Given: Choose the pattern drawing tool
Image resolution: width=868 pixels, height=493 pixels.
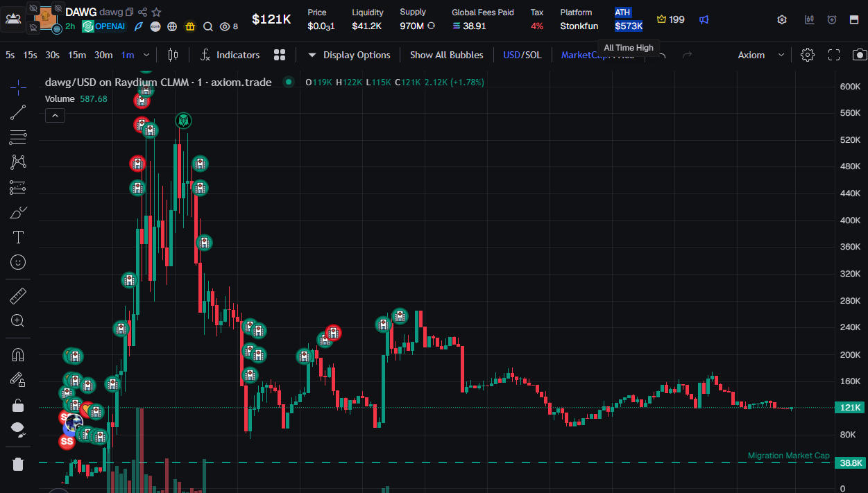Looking at the screenshot, I should point(19,162).
